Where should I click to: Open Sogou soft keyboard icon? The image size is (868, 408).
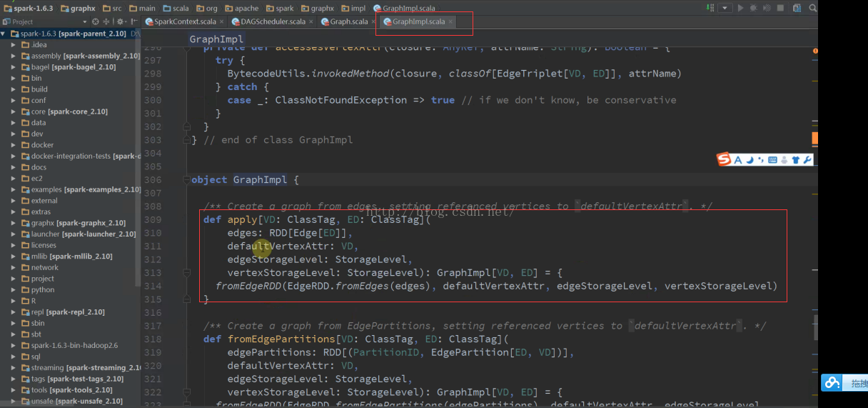tap(772, 159)
